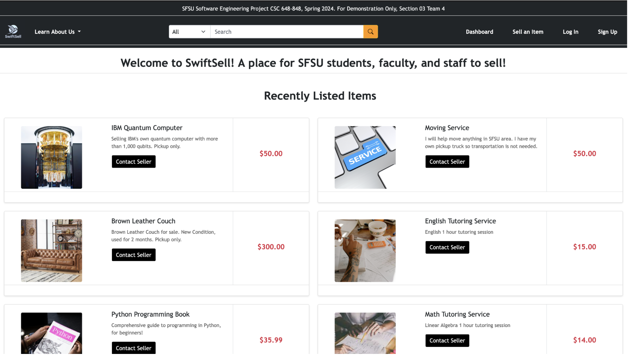Contact seller for Math Tutoring Service
Viewport: 628px width, 364px height.
point(447,340)
